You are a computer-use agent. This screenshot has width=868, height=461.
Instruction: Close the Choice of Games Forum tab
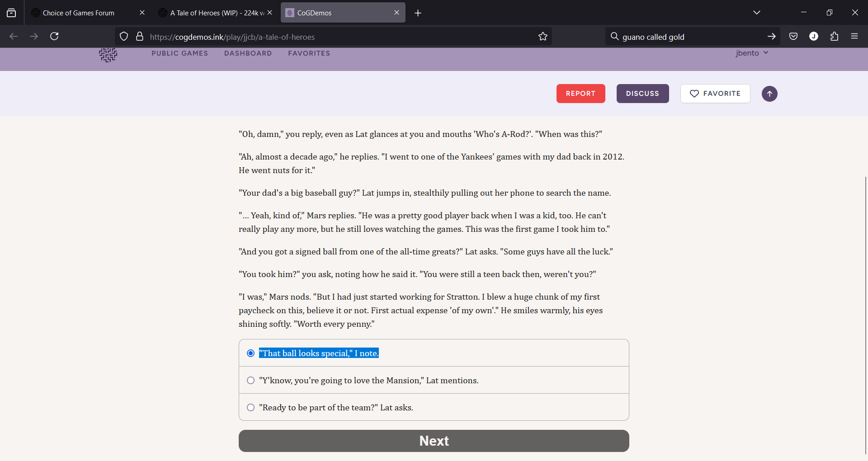click(142, 13)
